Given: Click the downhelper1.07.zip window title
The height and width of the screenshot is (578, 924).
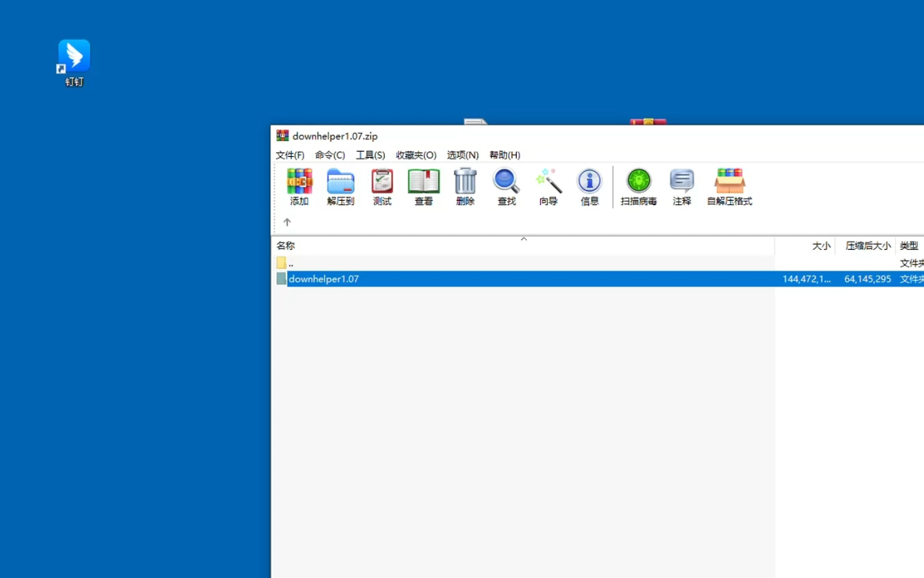Looking at the screenshot, I should [335, 136].
